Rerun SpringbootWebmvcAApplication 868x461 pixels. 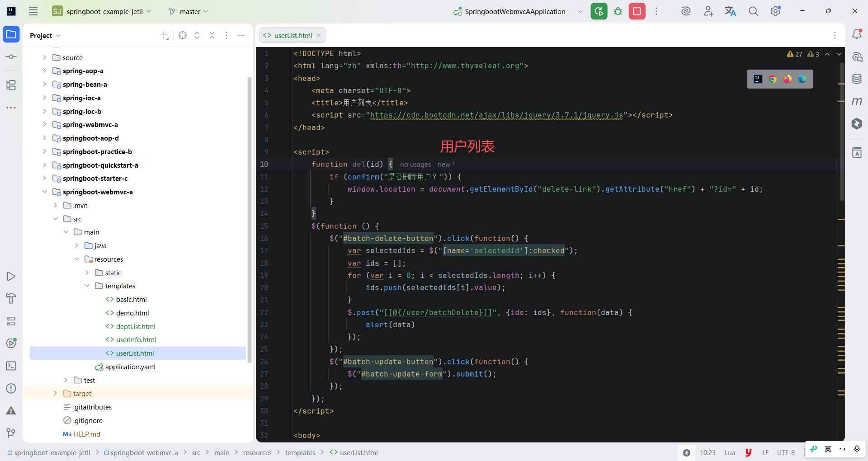(x=599, y=11)
